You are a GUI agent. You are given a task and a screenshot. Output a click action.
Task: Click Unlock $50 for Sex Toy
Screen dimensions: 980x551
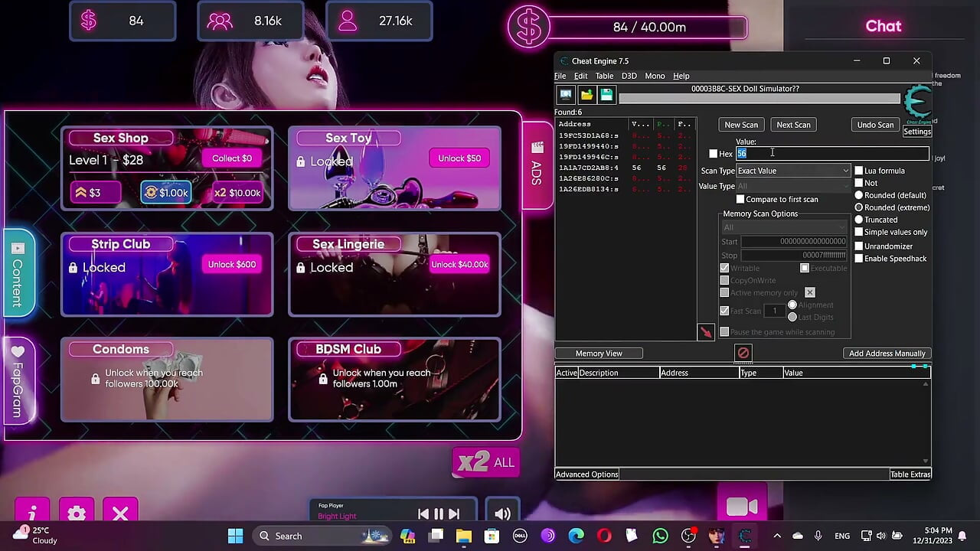459,158
